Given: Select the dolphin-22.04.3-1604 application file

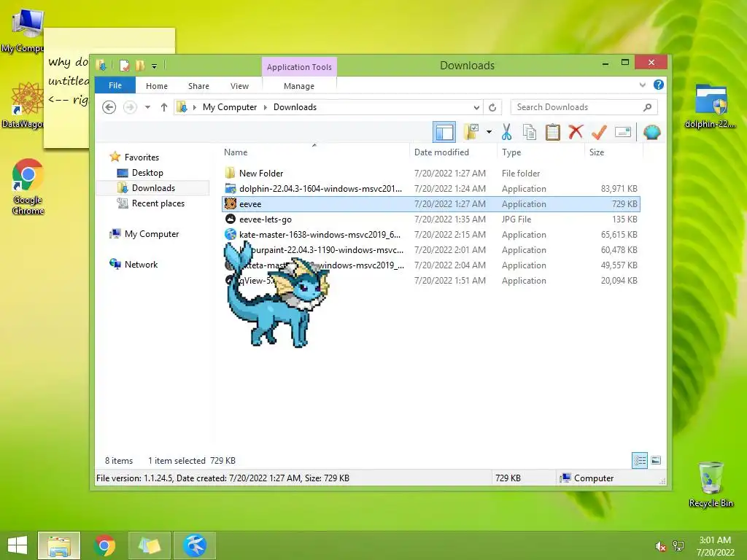Looking at the screenshot, I should (x=431, y=189).
